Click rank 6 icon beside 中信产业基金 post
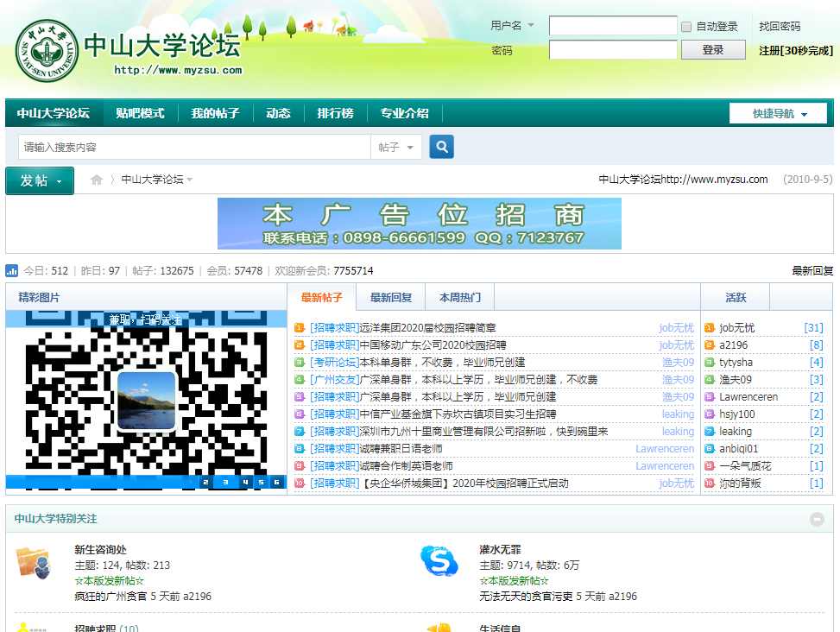The width and height of the screenshot is (840, 632). [x=300, y=414]
